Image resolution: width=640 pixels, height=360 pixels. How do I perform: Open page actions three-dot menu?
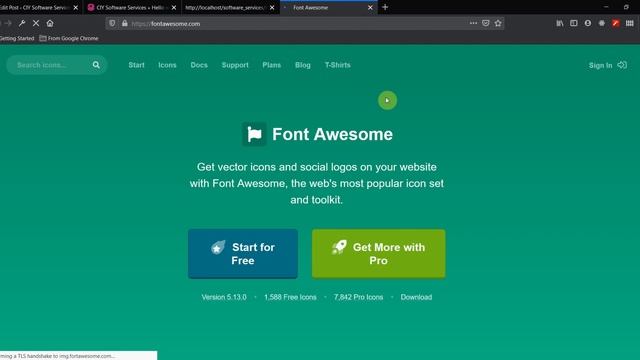473,23
